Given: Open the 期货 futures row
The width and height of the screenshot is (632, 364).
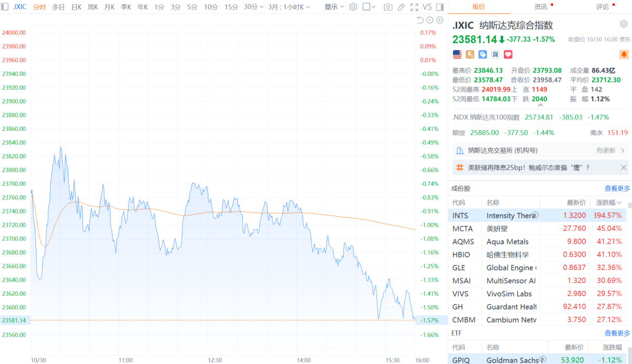Looking at the screenshot, I should coord(539,133).
